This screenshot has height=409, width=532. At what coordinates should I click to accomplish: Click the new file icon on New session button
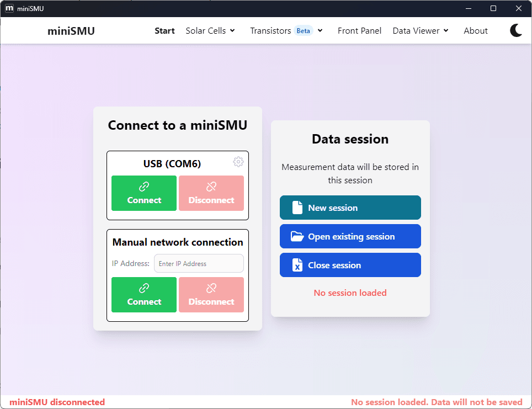click(298, 207)
